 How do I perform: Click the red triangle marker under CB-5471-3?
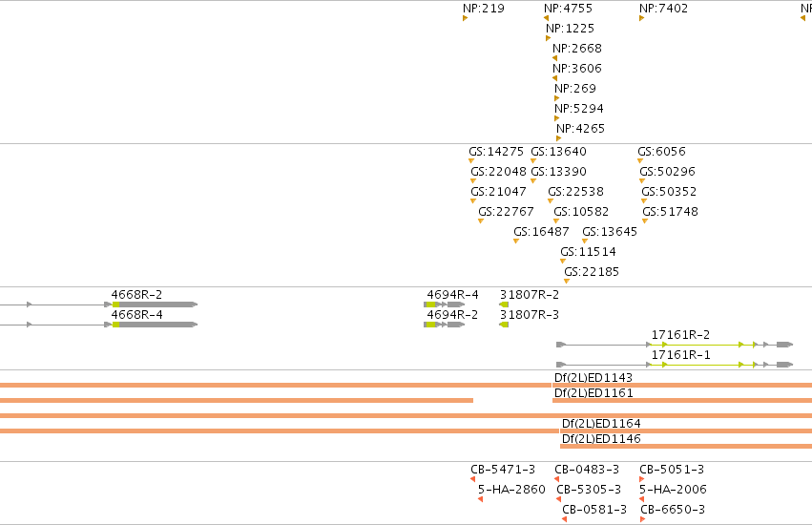coord(473,479)
